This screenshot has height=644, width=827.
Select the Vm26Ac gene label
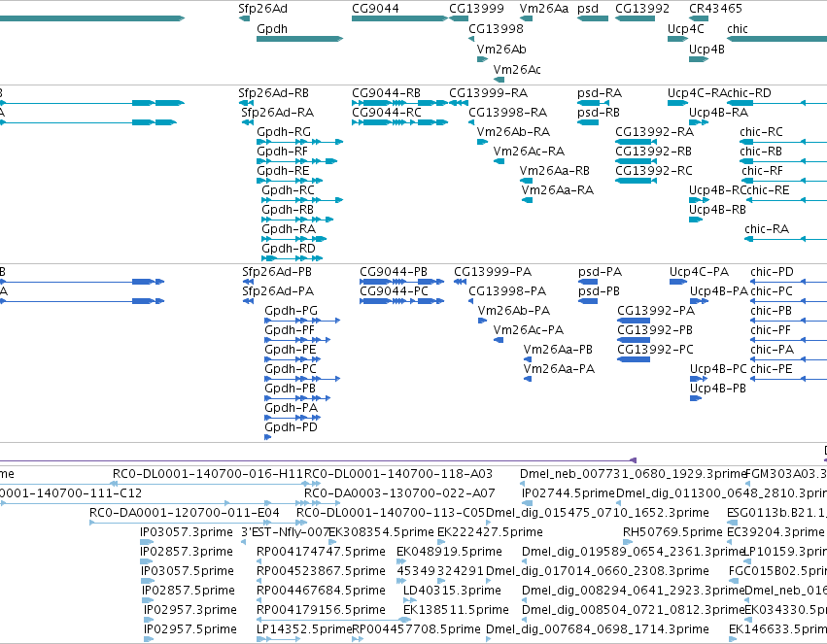coord(517,70)
